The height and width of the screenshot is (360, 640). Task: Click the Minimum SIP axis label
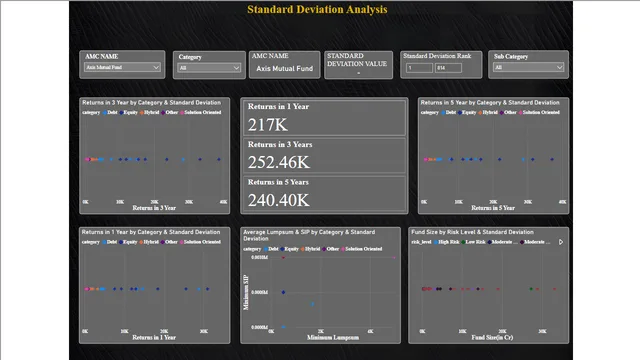[x=246, y=292]
